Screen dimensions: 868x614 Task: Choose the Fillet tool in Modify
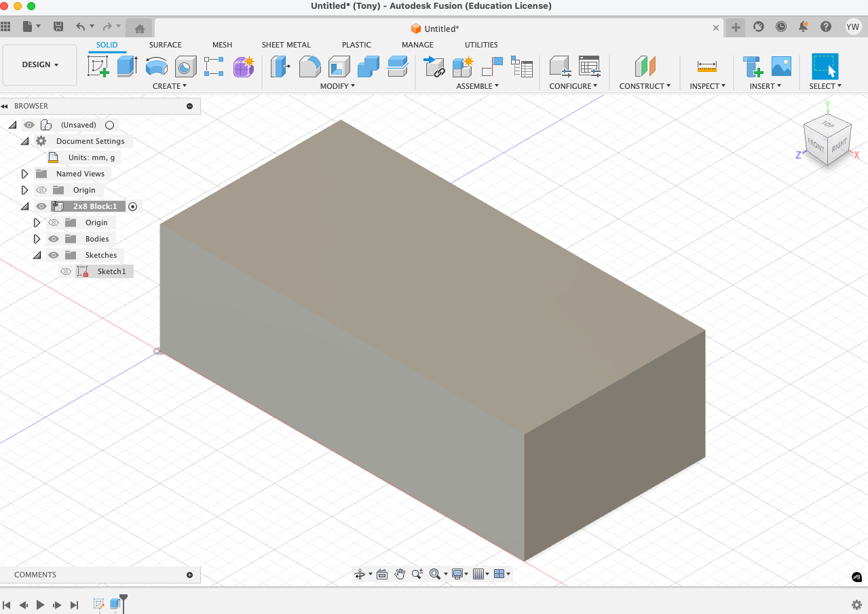pyautogui.click(x=309, y=66)
